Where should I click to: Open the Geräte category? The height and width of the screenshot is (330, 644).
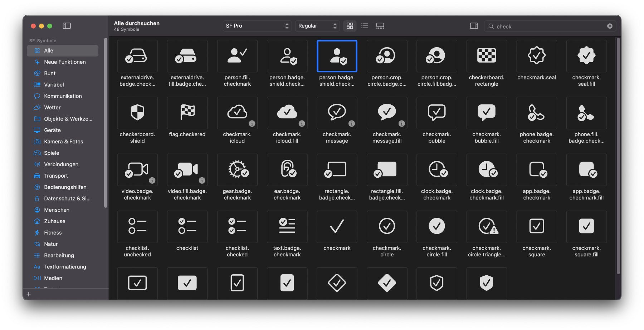pyautogui.click(x=63, y=130)
